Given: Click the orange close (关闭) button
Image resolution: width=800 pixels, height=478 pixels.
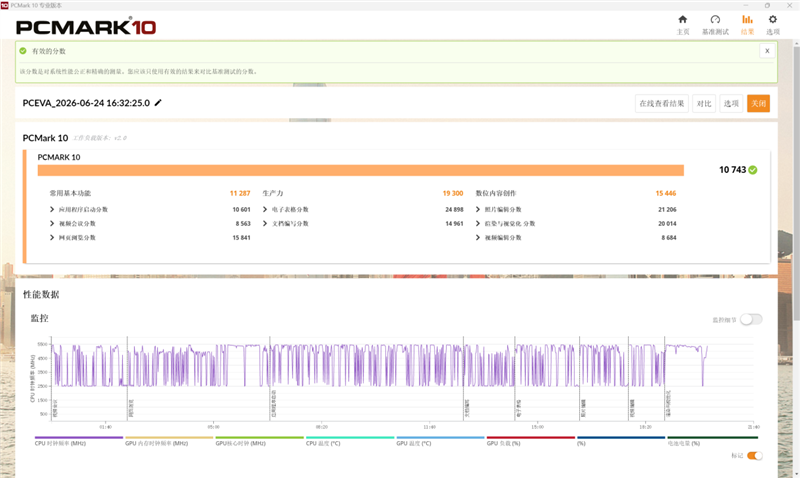Looking at the screenshot, I should tap(758, 104).
